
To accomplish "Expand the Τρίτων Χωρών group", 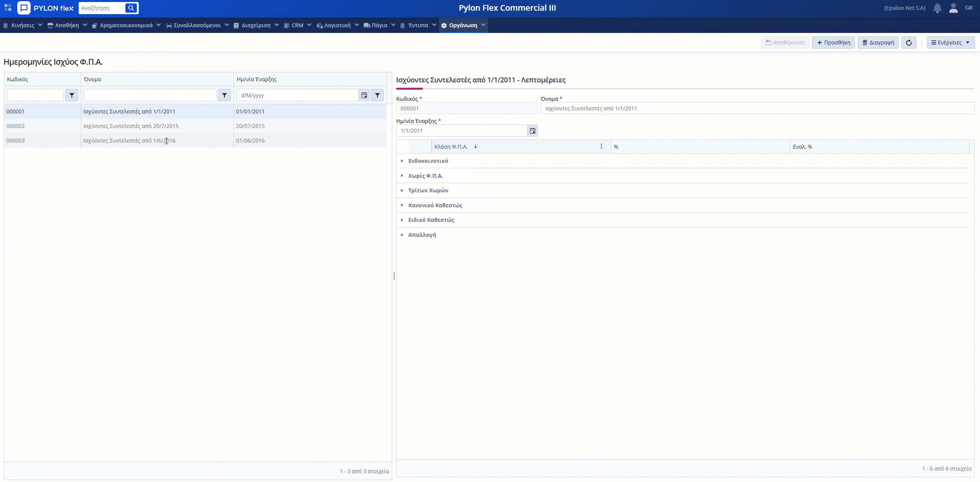I will [x=402, y=191].
